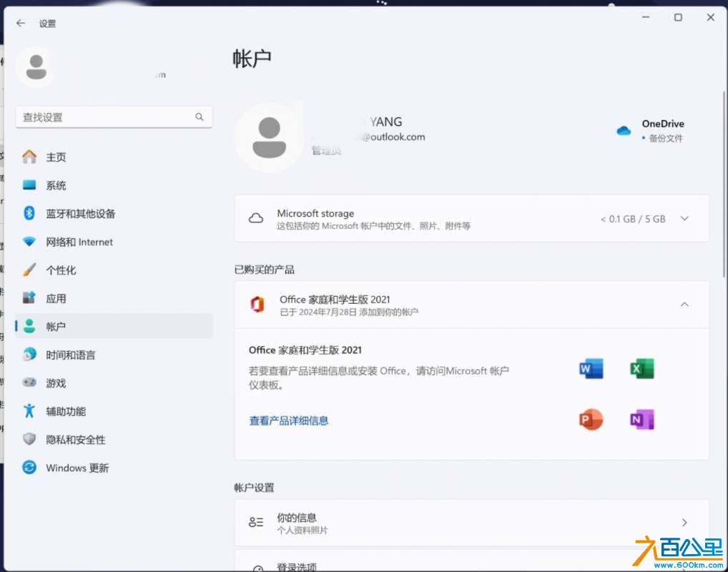Open 个性化 settings
Viewport: 728px width, 572px height.
tap(114, 270)
